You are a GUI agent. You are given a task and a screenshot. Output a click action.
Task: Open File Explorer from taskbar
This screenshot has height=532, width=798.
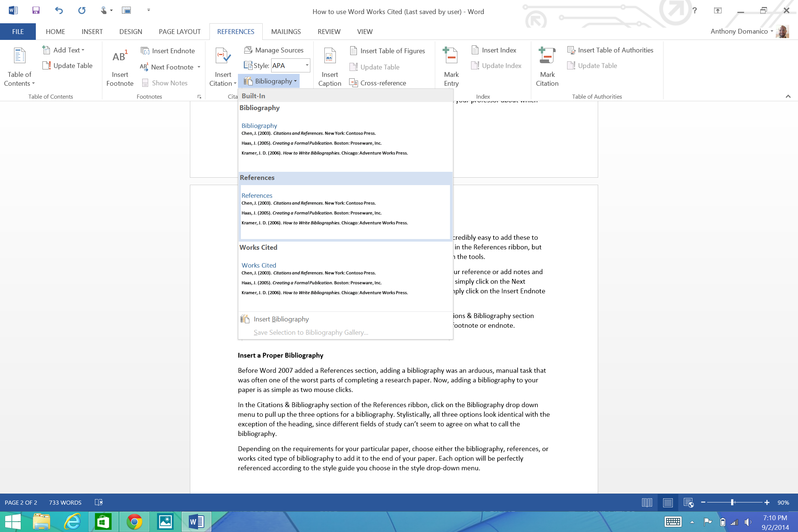tap(41, 522)
